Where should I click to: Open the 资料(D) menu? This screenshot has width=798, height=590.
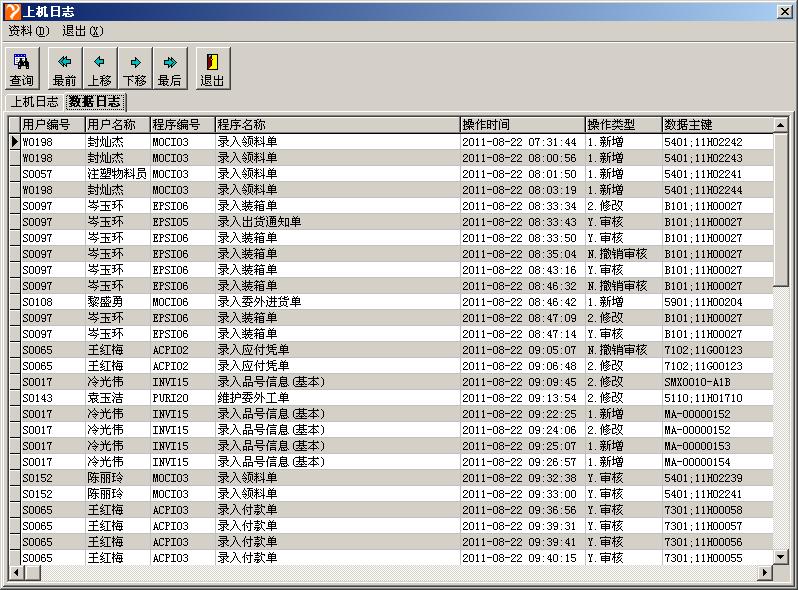(x=28, y=31)
